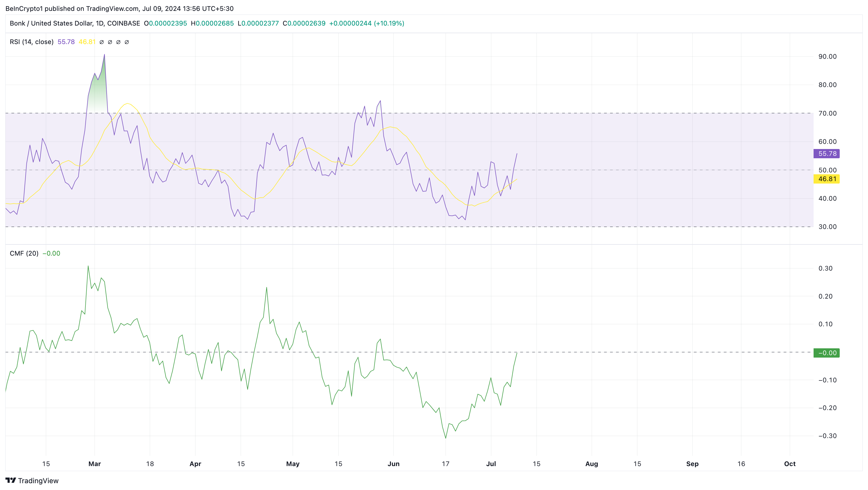Click first empty-value symbol after RSI values
The width and height of the screenshot is (868, 490).
click(x=101, y=42)
